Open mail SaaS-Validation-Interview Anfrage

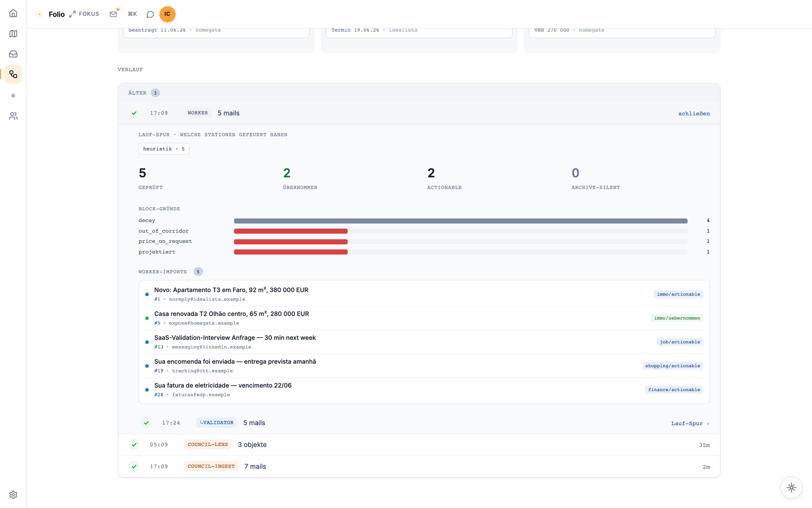(x=424, y=342)
